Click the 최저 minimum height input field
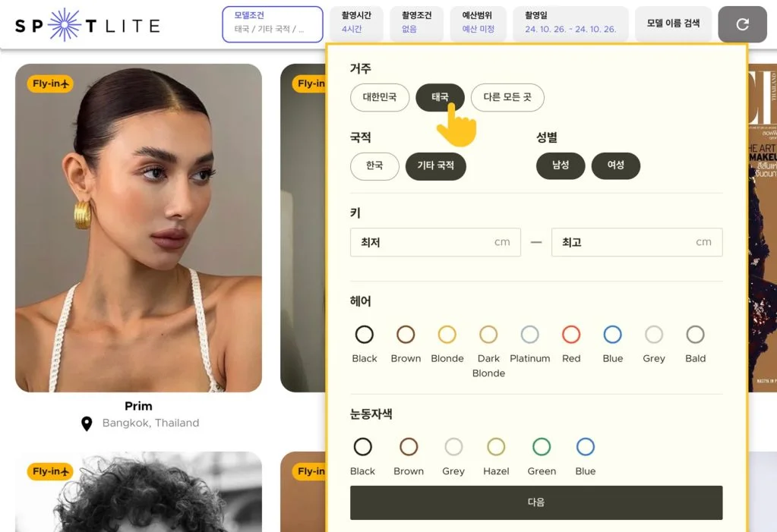Viewport: 777px width, 532px height. click(435, 241)
